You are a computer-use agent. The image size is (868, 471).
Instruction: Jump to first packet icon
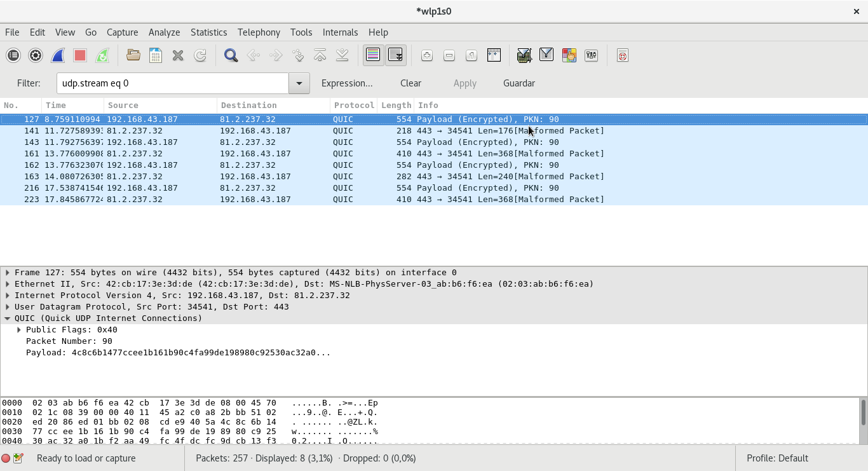click(x=320, y=55)
